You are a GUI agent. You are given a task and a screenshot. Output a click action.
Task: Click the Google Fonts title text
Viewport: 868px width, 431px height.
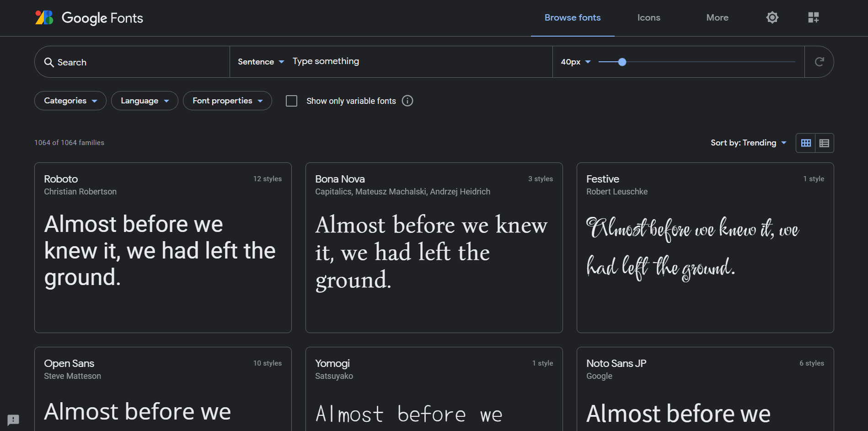click(x=102, y=18)
